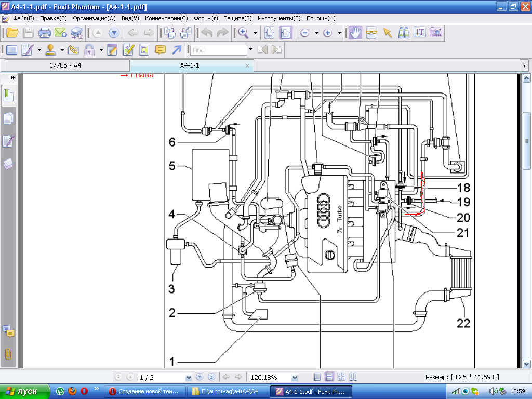Click the Open file folder icon
The height and width of the screenshot is (399, 532).
(x=12, y=33)
